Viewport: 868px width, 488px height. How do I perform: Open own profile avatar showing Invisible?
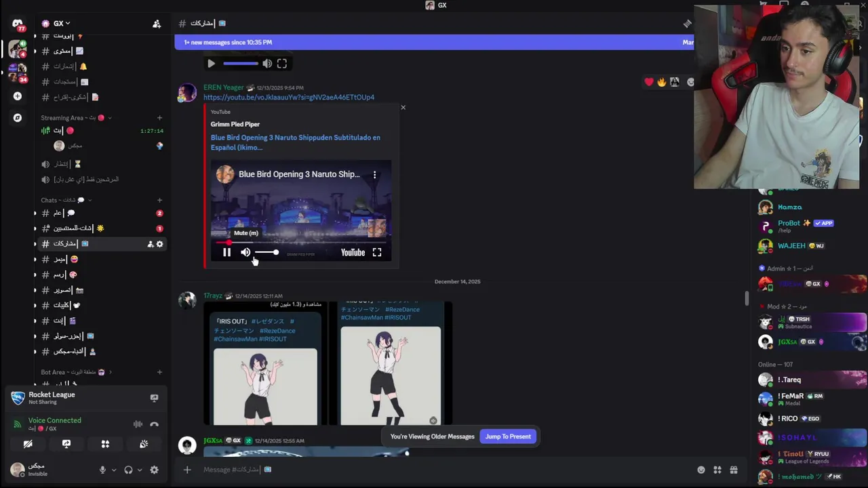tap(18, 469)
